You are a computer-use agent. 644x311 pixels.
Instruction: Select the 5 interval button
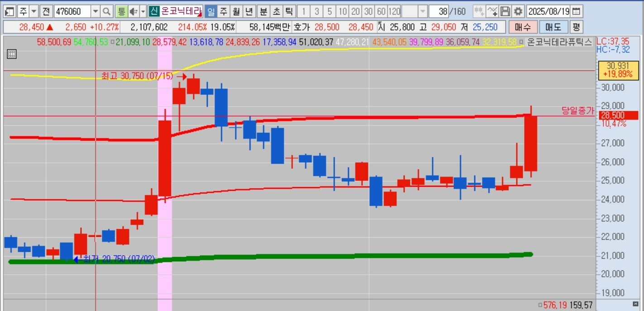330,11
